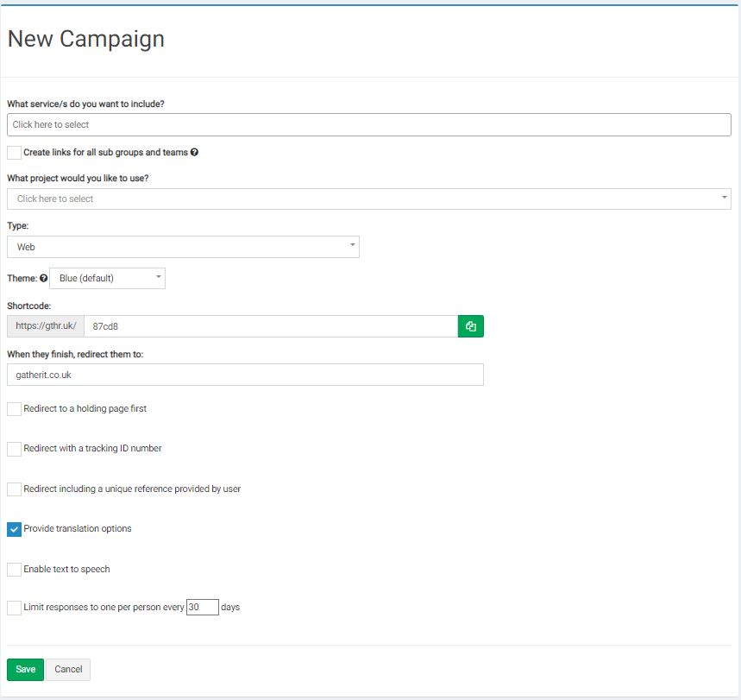Open the Theme dropdown set to Blue

tap(108, 279)
